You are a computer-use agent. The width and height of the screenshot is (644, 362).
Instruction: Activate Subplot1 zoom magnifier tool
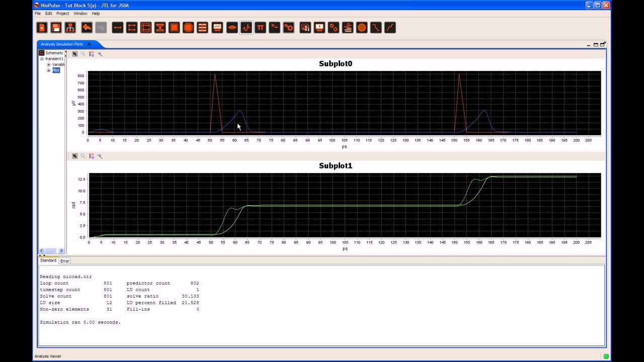pos(83,156)
